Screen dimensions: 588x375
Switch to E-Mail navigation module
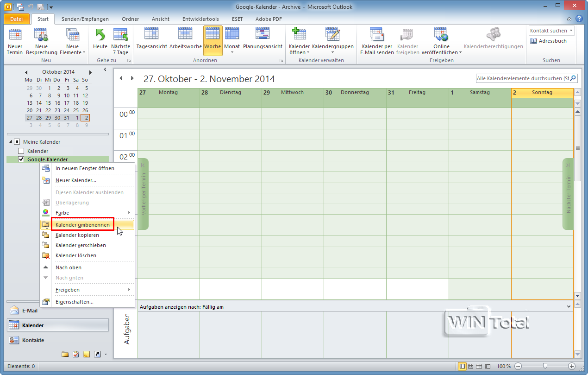(58, 311)
